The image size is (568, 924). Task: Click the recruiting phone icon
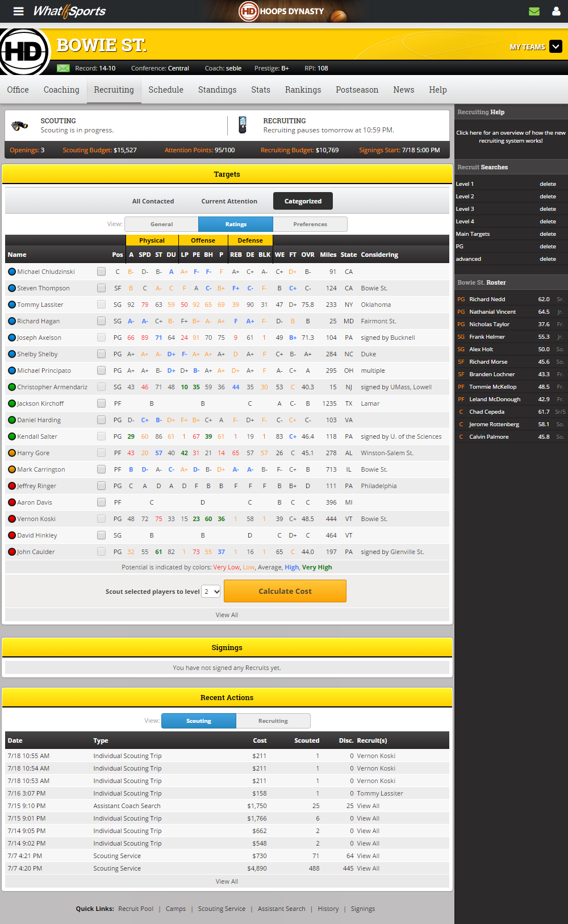click(243, 125)
